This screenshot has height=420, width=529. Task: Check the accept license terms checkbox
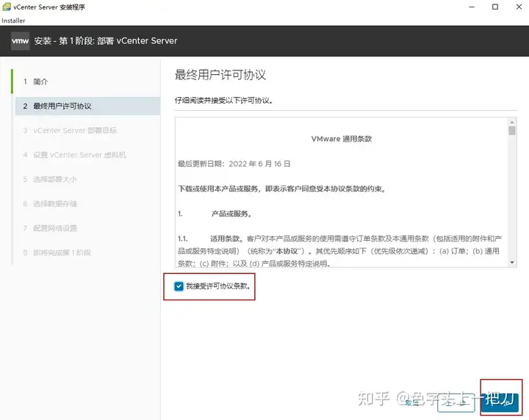point(179,286)
